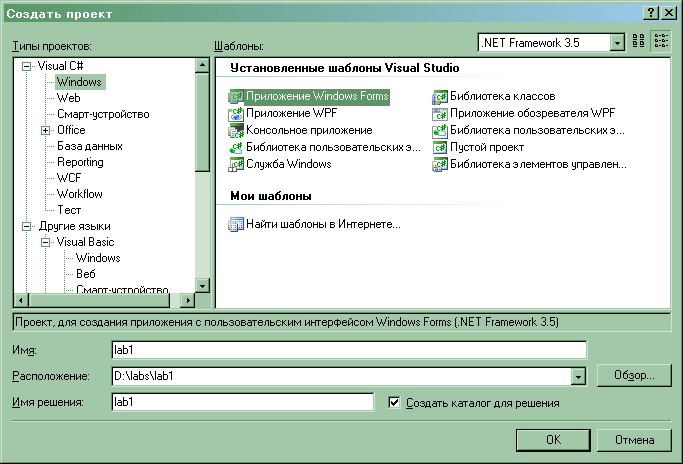Viewport: 683px width, 464px height.
Task: Collapse the Visual Basic tree node
Action: tap(45, 242)
